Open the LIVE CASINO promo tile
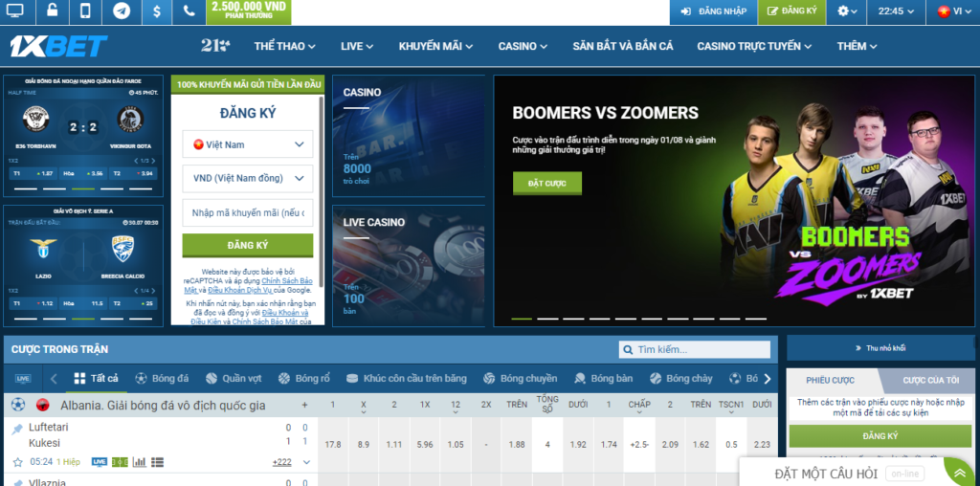The width and height of the screenshot is (980, 486). 408,266
